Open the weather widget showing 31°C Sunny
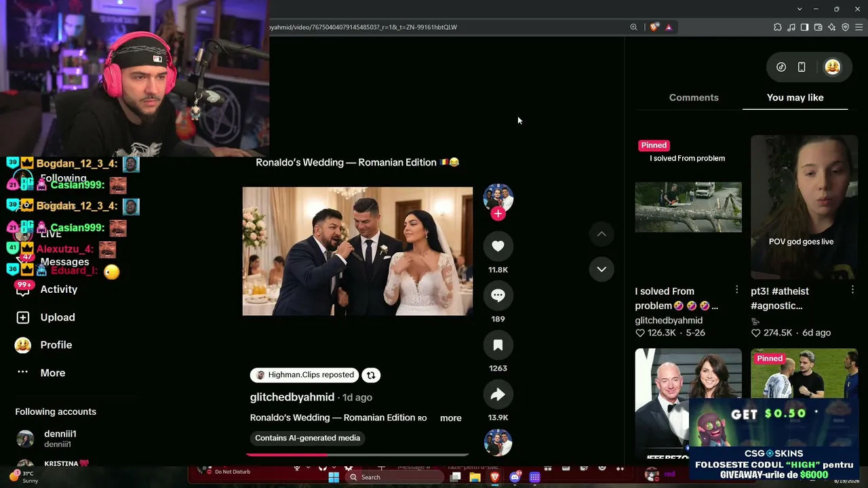 [24, 477]
